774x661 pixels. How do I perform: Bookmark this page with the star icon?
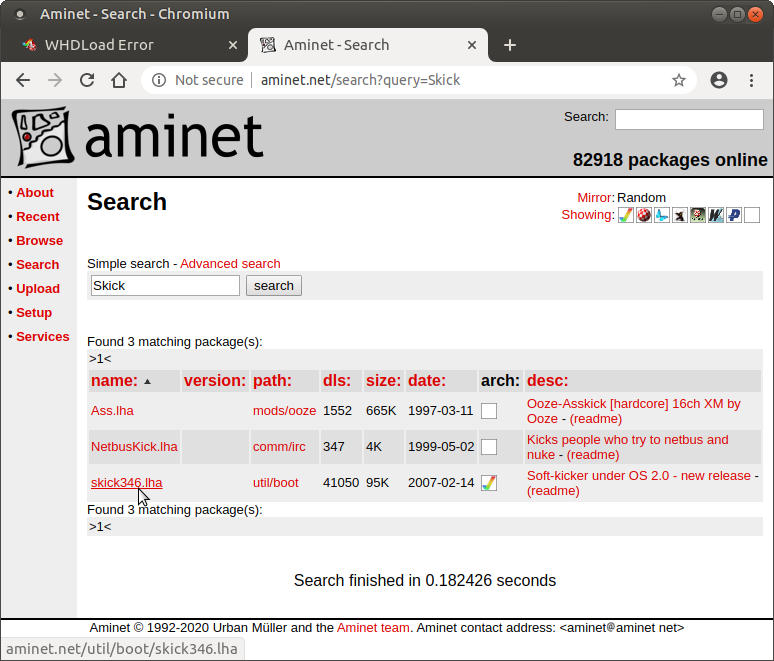click(x=679, y=80)
